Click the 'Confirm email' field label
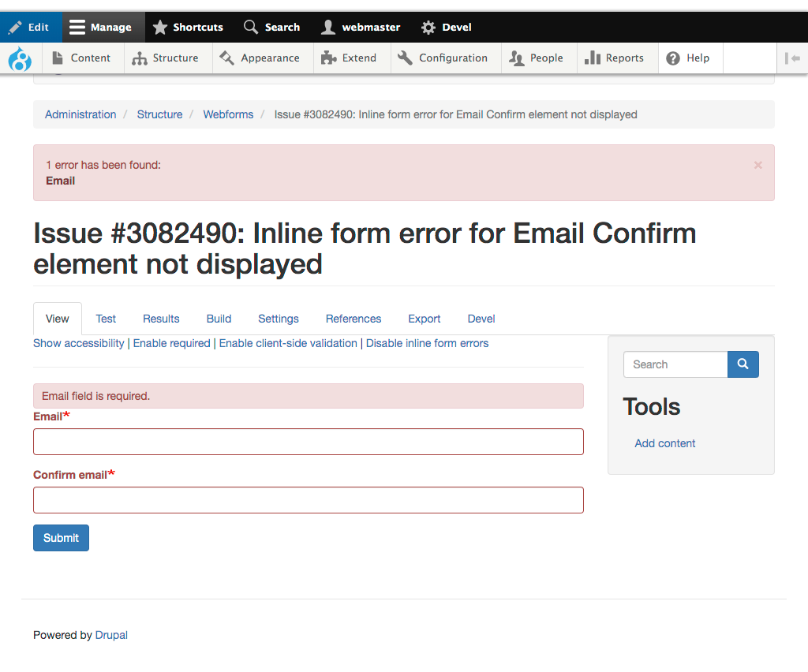The image size is (808, 672). 70,475
